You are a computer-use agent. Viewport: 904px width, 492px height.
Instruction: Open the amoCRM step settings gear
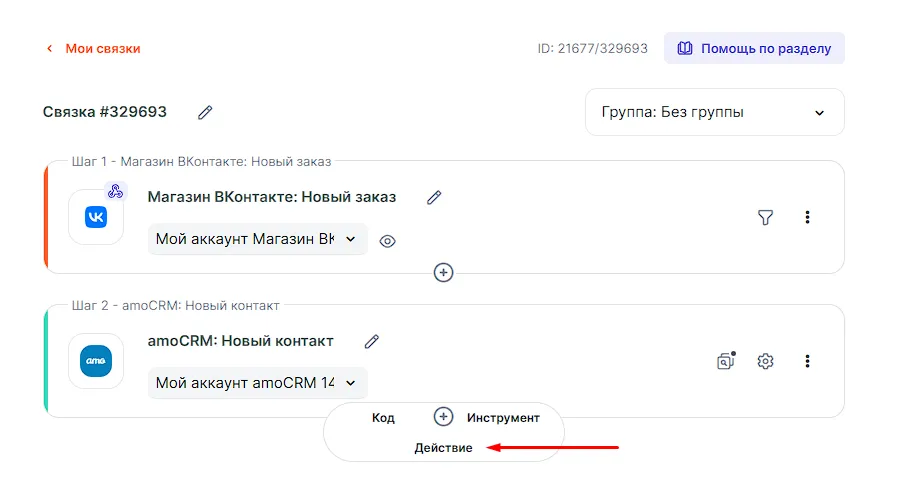[x=765, y=361]
